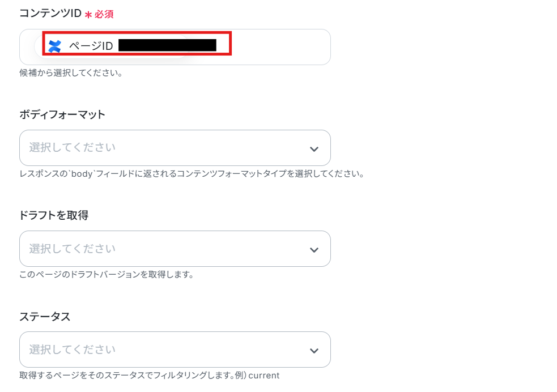Screen dimensions: 557x392
Task: Expand the ドラフトを取得 chevron arrow
Action: [x=314, y=250]
